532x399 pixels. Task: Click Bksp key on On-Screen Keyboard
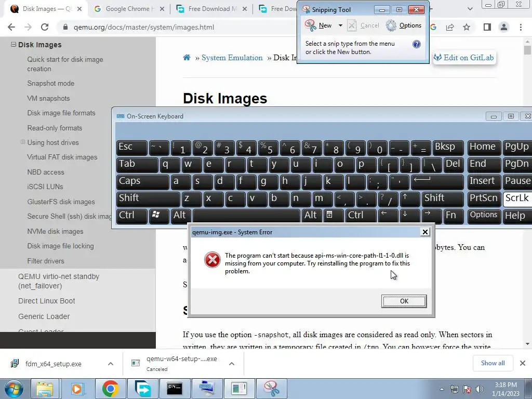click(448, 148)
